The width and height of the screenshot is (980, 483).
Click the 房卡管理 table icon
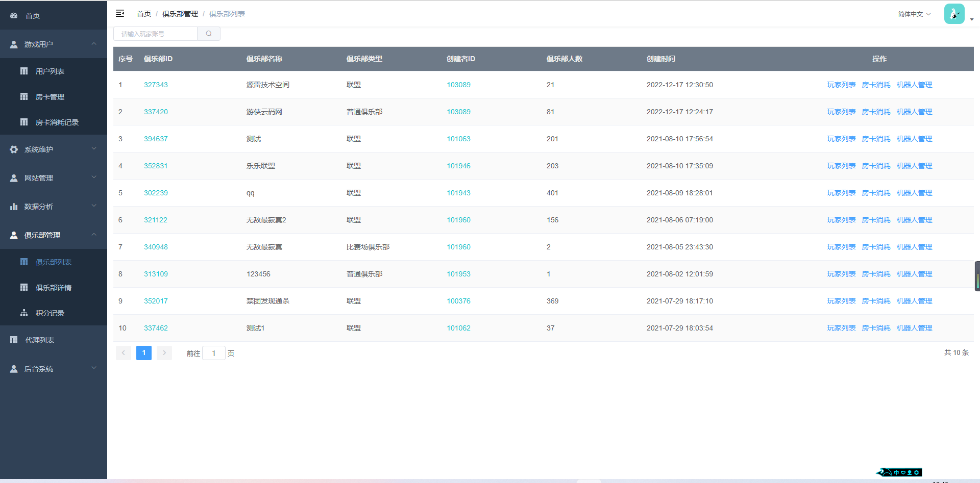[24, 96]
